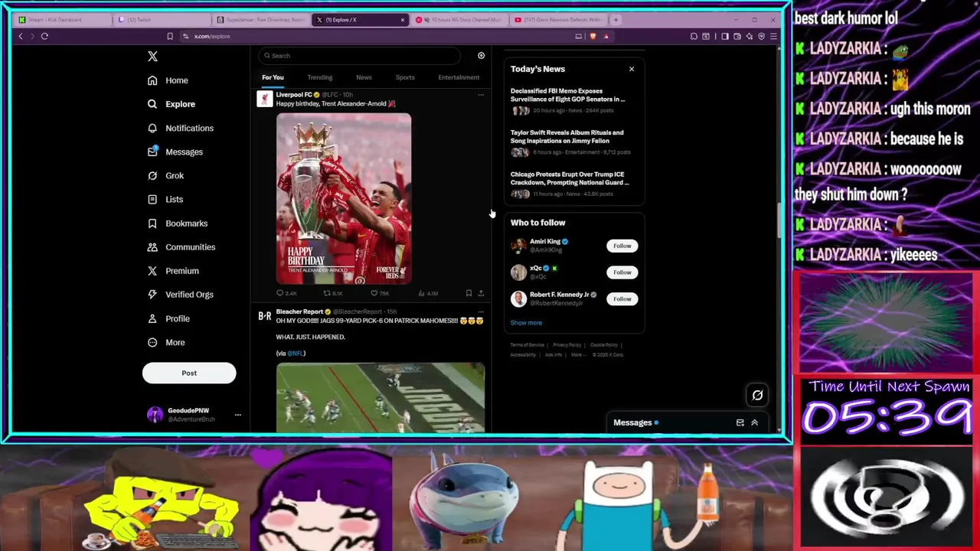This screenshot has width=980, height=551.
Task: Open Trent Alexander-Arnold birthday image
Action: tap(344, 199)
